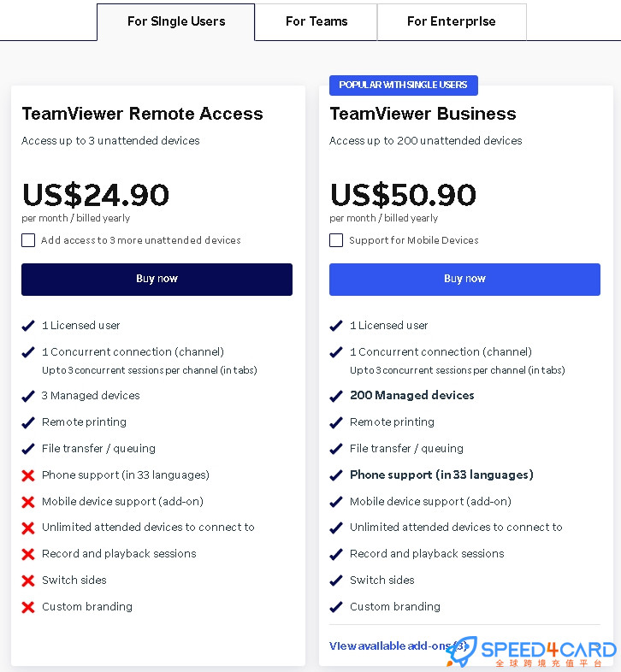This screenshot has height=672, width=621.
Task: Buy now for TeamViewer Remote Access
Action: pos(157,280)
